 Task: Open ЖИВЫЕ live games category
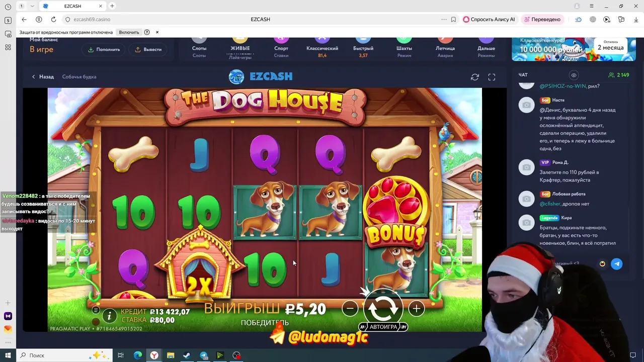tap(240, 48)
